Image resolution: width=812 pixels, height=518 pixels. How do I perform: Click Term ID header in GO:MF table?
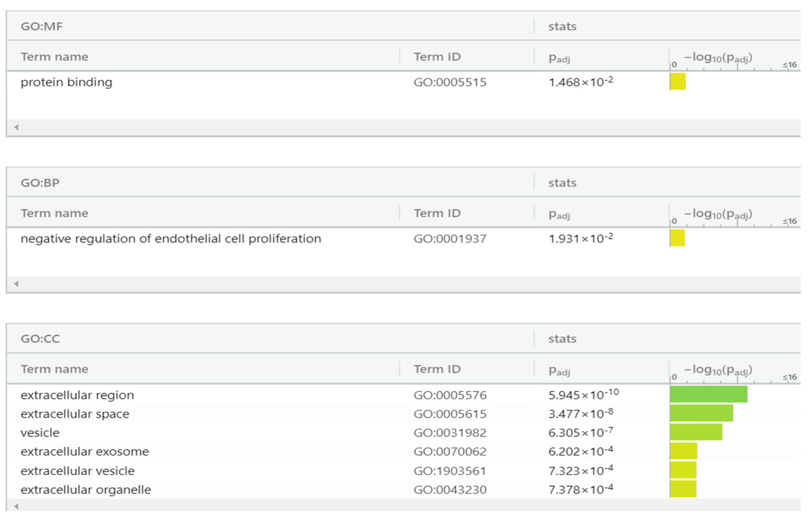coord(437,57)
